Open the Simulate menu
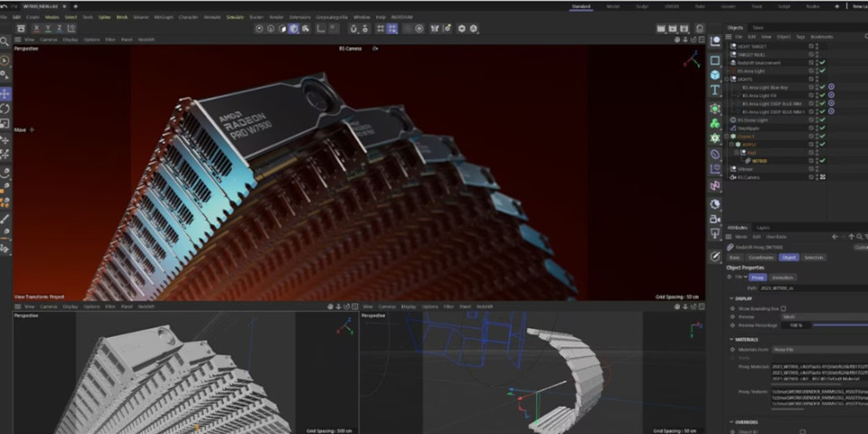This screenshot has height=434, width=868. [235, 17]
